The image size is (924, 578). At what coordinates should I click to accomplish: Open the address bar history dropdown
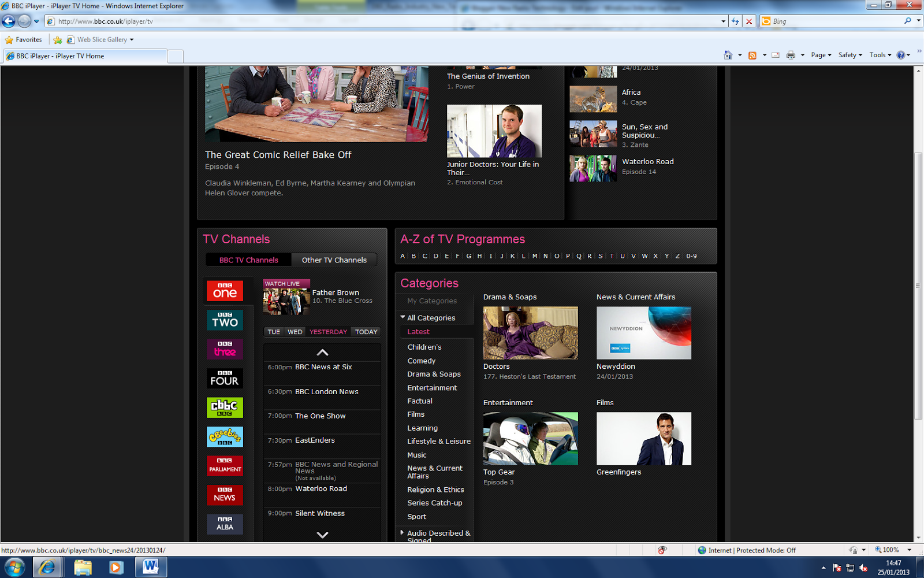[x=723, y=21]
